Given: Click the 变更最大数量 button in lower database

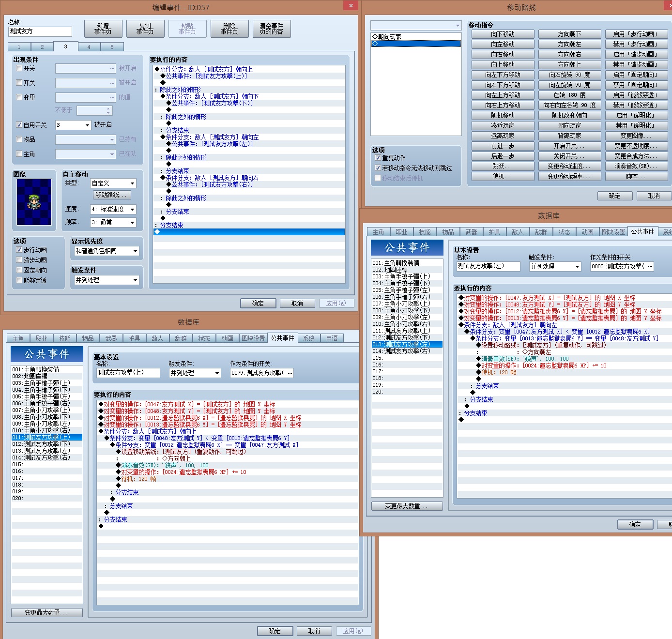Looking at the screenshot, I should tap(47, 612).
